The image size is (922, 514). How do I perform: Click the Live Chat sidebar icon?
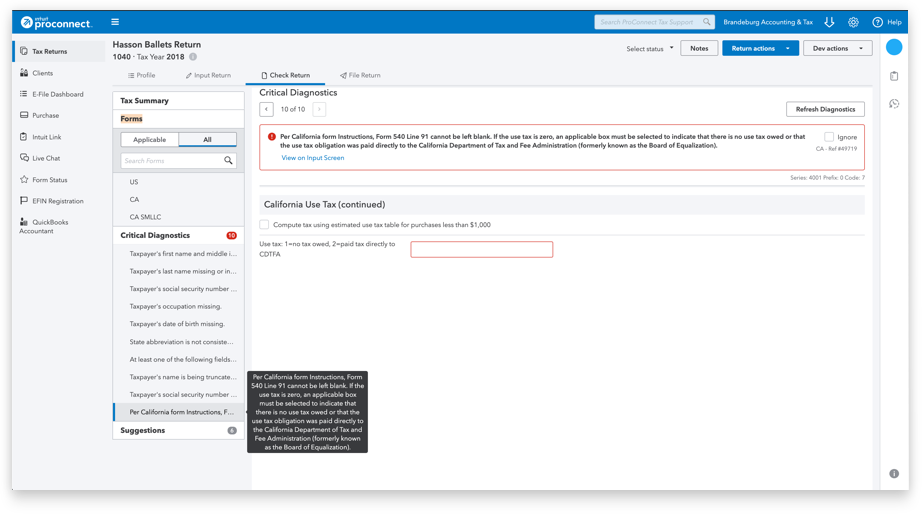(x=24, y=158)
